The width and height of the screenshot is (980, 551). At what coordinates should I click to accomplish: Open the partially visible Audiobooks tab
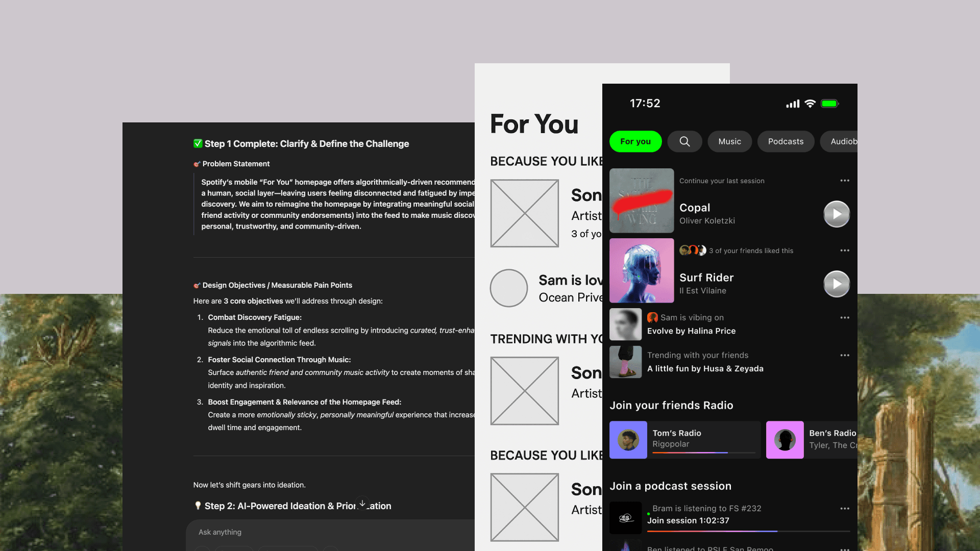coord(839,141)
